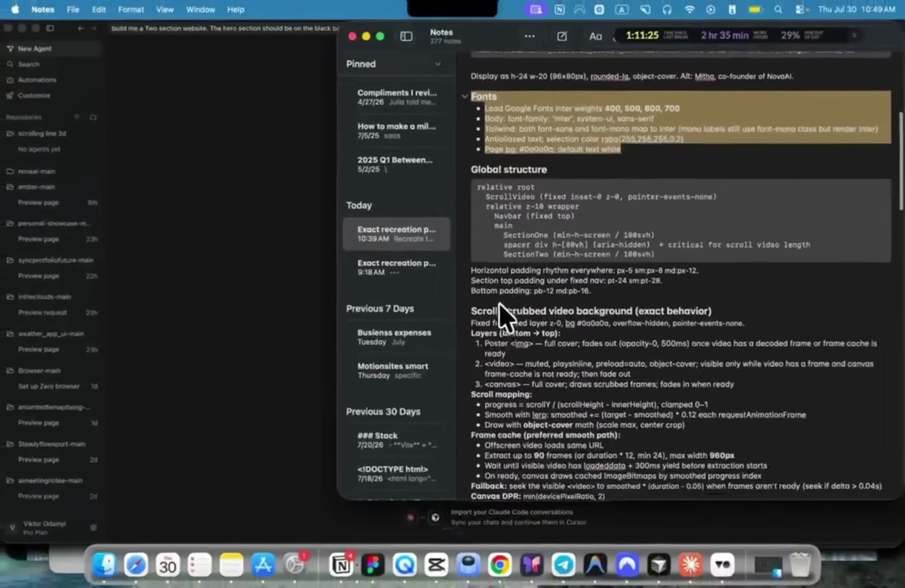
Task: Open the Aa text format options
Action: 595,36
